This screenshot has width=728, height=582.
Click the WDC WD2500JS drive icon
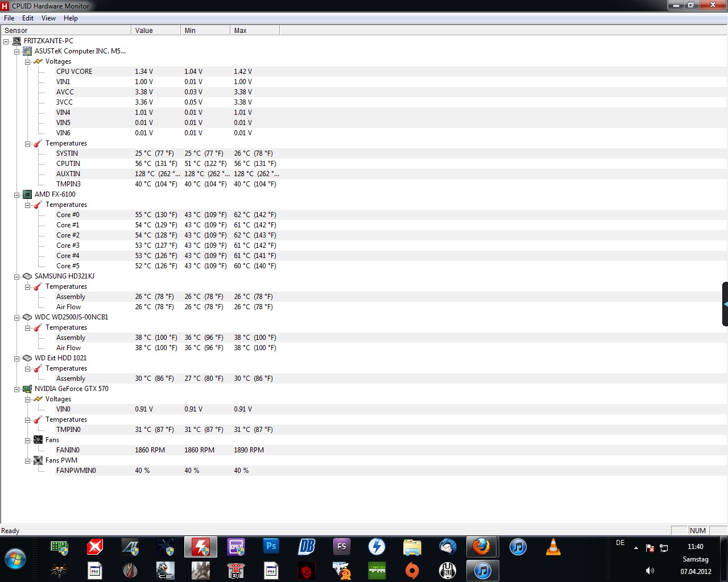[27, 317]
